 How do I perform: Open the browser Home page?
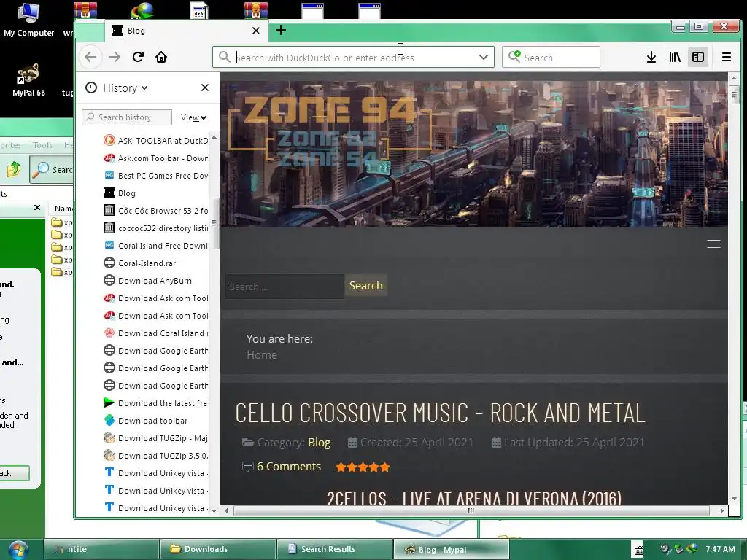161,57
